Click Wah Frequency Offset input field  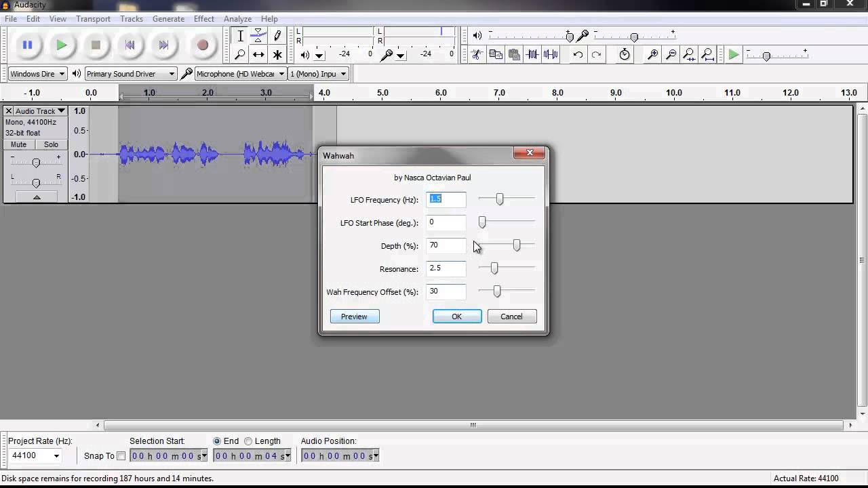point(446,291)
